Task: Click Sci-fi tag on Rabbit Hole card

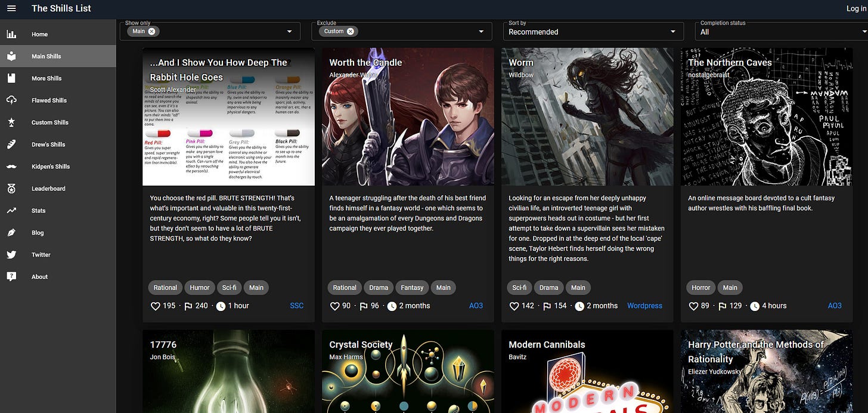Action: click(x=229, y=288)
